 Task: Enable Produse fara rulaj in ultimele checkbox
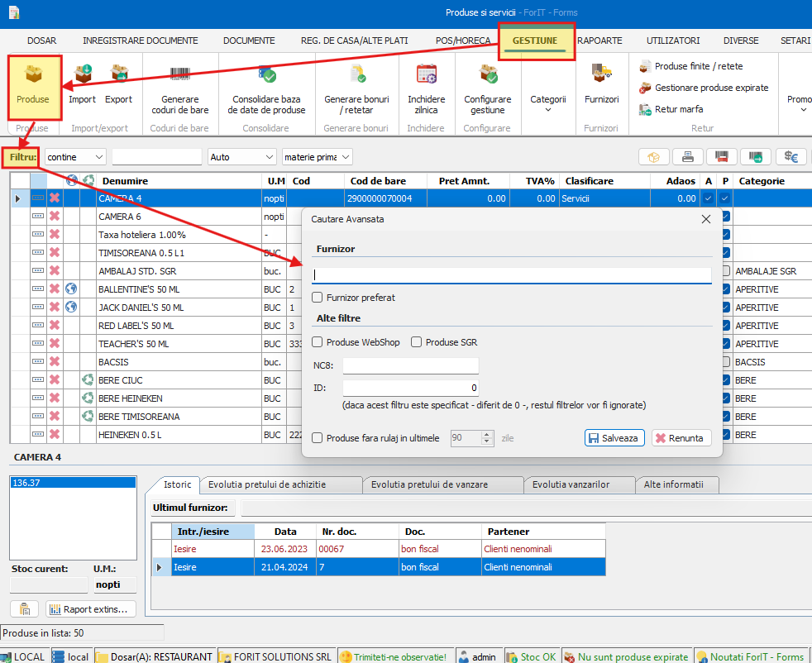(x=318, y=438)
